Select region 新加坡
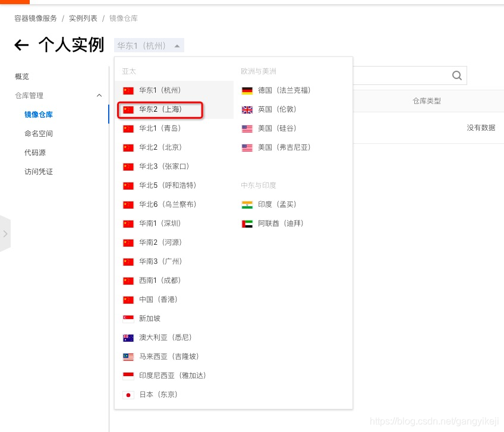Image resolution: width=504 pixels, height=432 pixels. click(x=174, y=319)
